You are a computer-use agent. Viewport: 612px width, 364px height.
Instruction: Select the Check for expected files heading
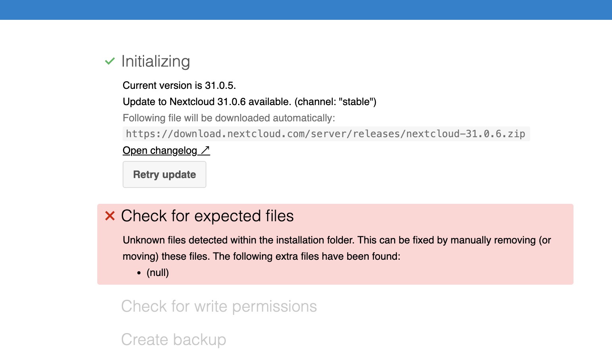[x=207, y=216]
